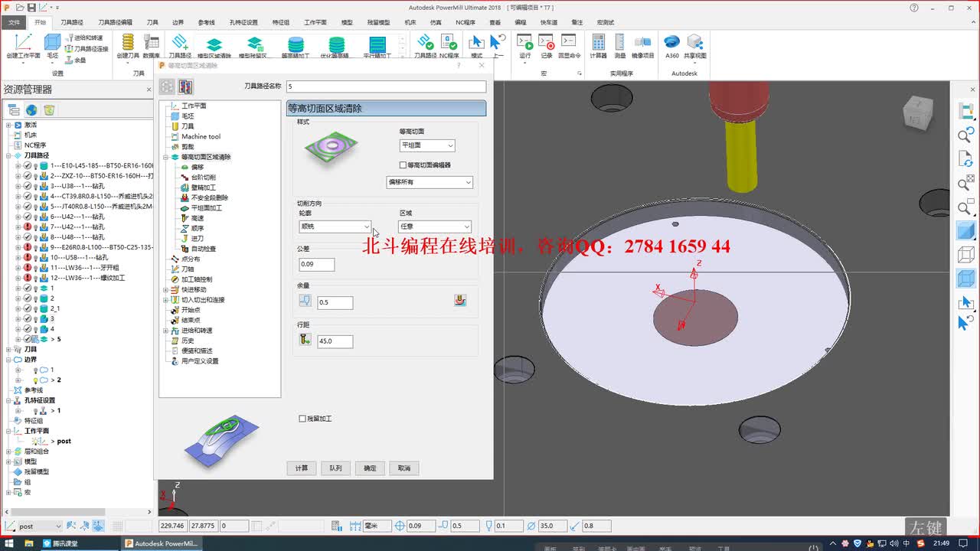Select the 模型区域清除 strategy icon

coord(214,47)
